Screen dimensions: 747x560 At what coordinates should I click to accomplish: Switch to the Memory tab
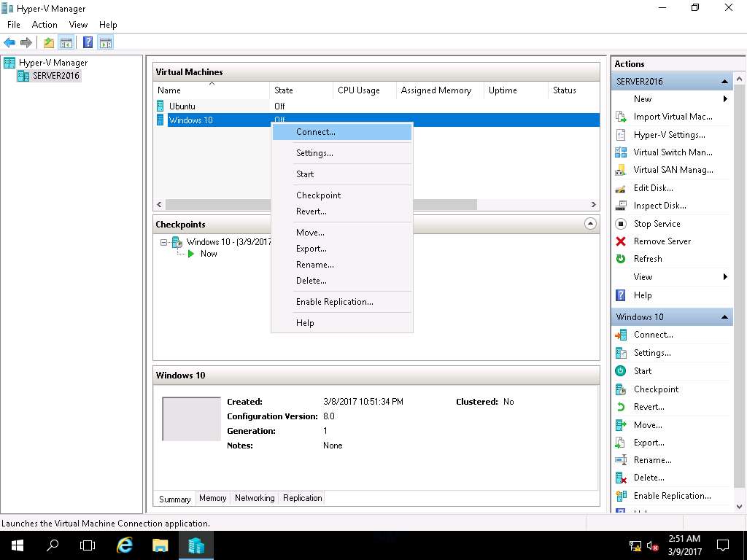(x=212, y=498)
